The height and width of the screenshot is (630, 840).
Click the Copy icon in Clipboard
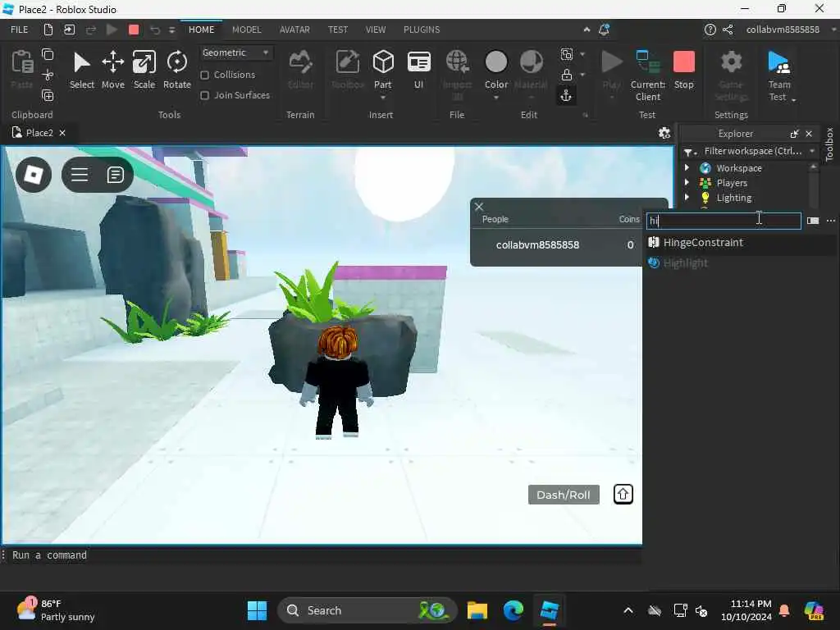(x=48, y=54)
